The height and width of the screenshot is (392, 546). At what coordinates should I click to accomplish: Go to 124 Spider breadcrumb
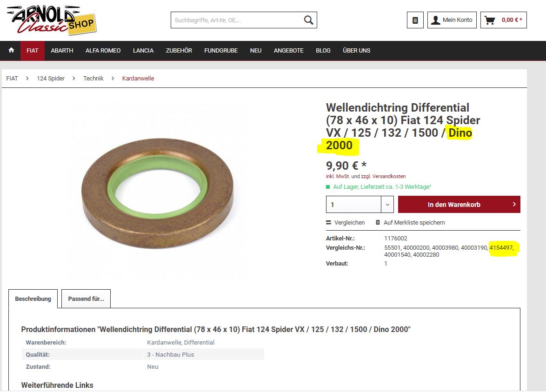point(51,78)
